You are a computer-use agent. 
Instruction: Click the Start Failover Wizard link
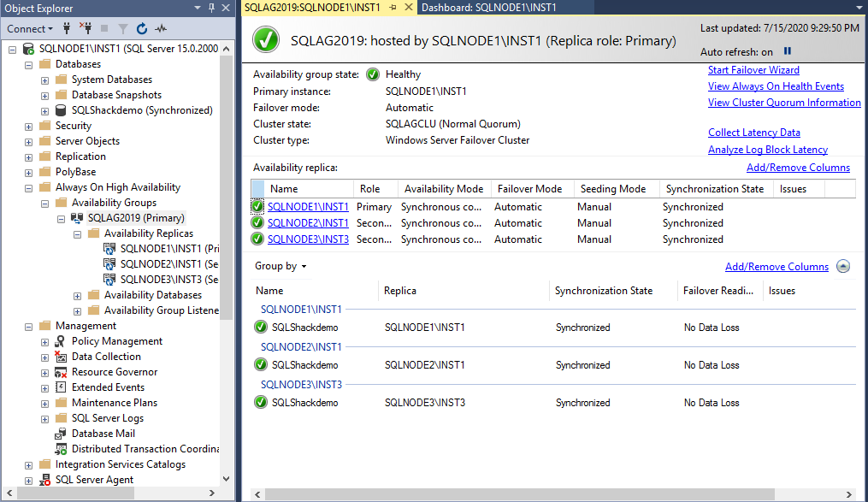753,70
